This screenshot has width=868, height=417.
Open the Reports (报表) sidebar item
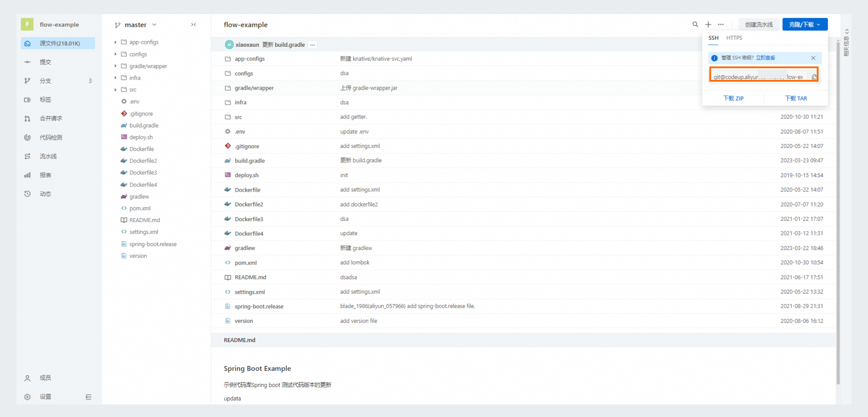pos(45,175)
